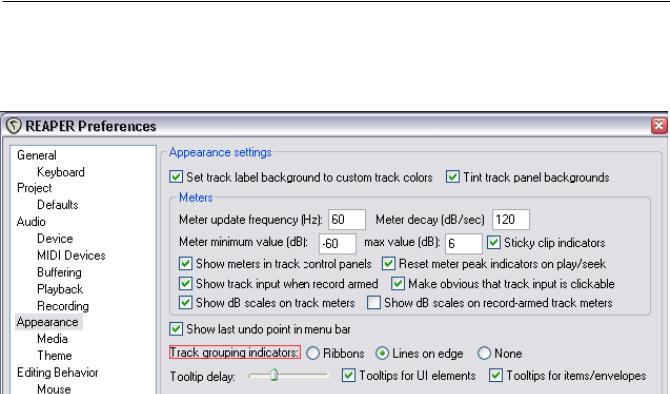Open the Mouse page under Editing Behavior

coord(54,388)
